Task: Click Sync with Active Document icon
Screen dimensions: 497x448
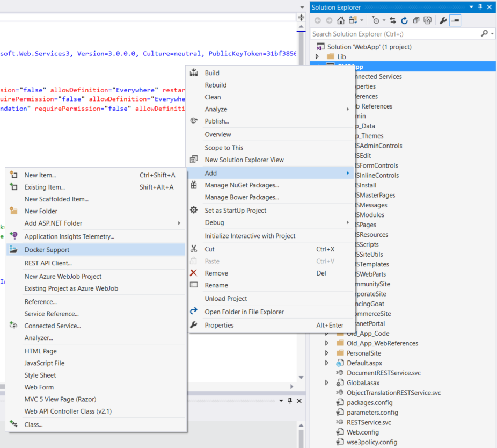Action: [393, 20]
